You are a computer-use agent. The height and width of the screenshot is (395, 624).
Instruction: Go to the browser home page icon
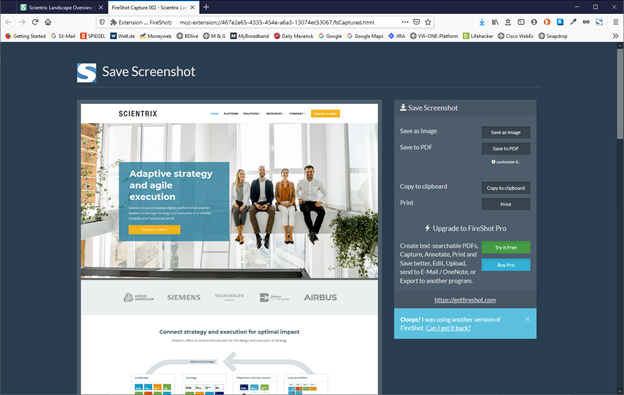tap(48, 22)
